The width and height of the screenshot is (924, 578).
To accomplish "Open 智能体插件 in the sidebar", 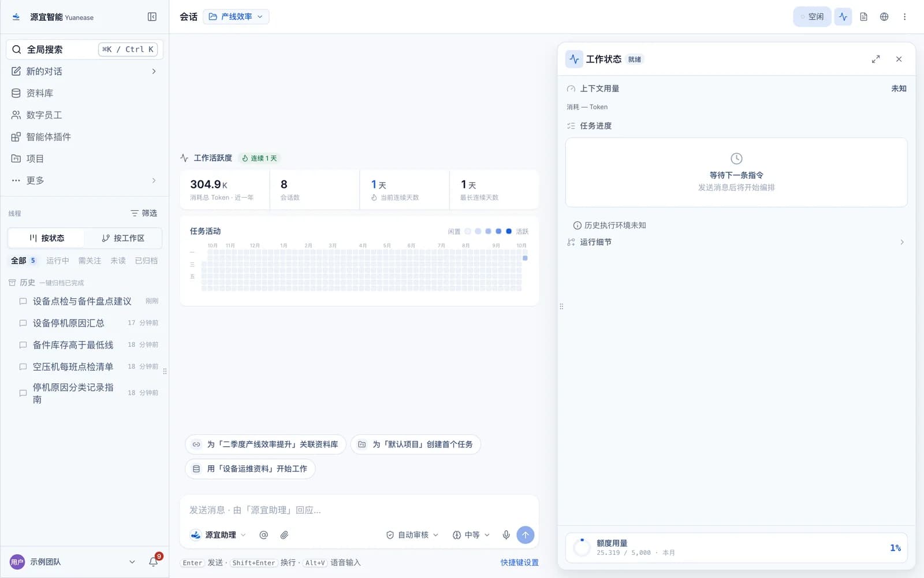I will click(85, 137).
